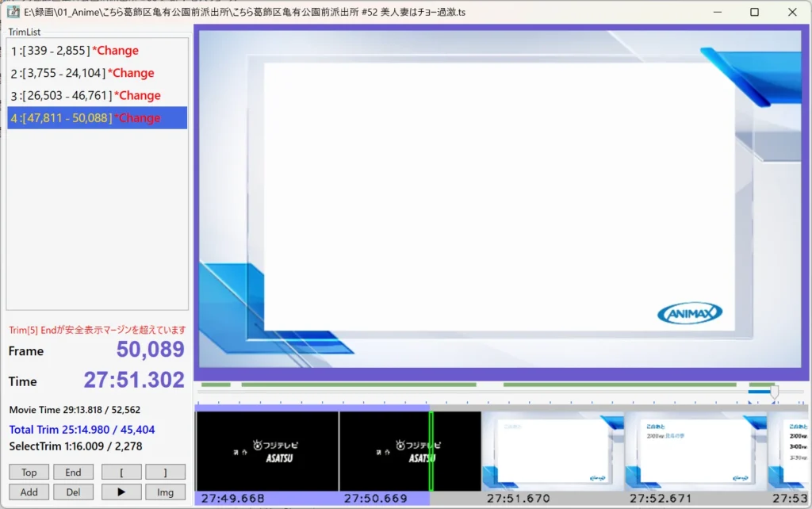Click the app icon in title bar
Screen dimensions: 812x509
13,13
